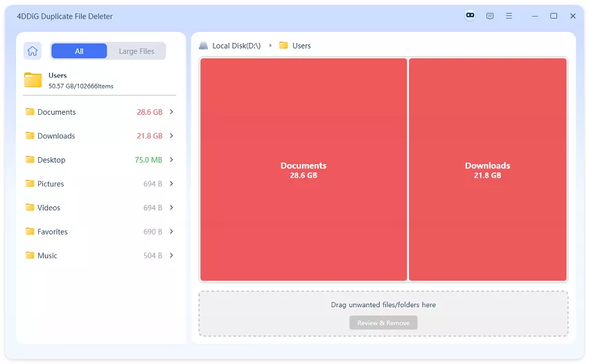Click the 4DDiG Duplicate File Deleter title

click(x=64, y=16)
